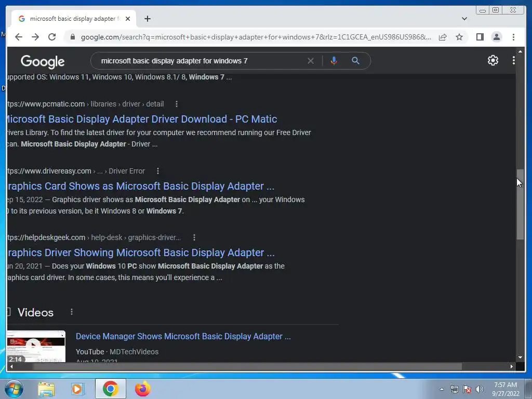Click the scroll down arrow of page
The image size is (532, 399).
pyautogui.click(x=520, y=357)
